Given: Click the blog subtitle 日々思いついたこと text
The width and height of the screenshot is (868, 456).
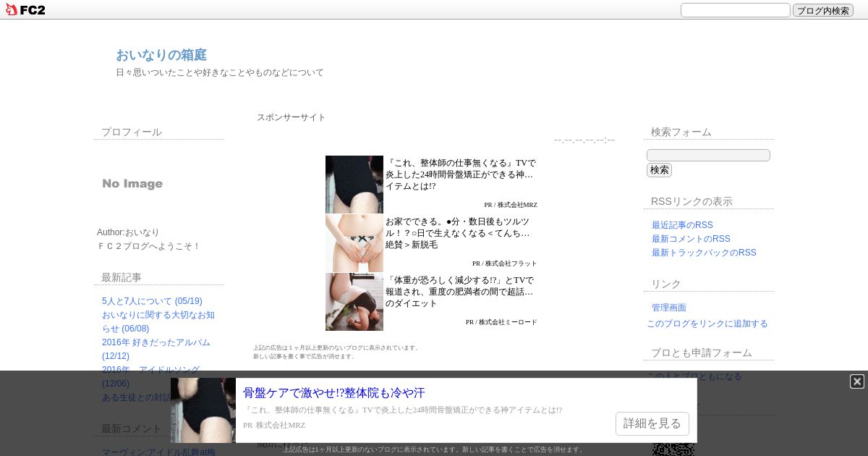Looking at the screenshot, I should [220, 72].
